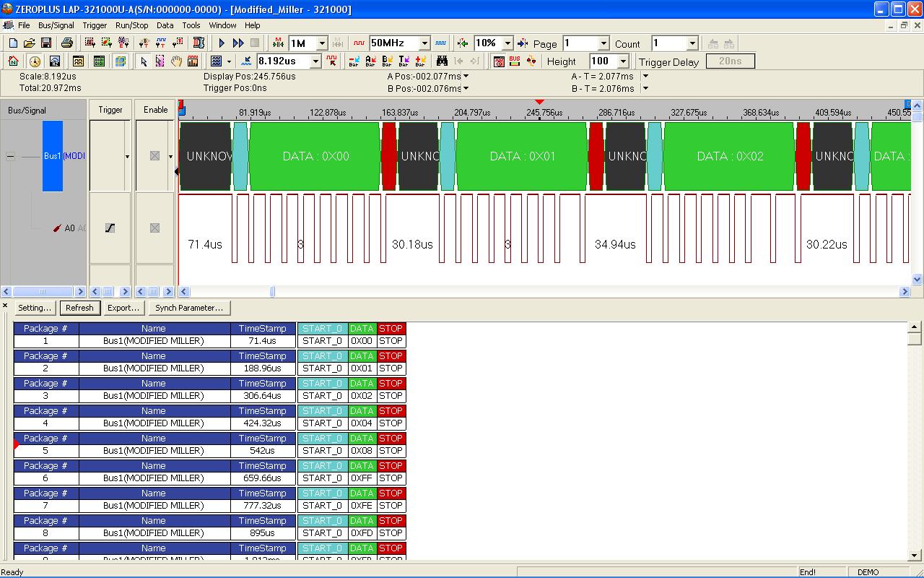Save the file with the floppy disk icon
The width and height of the screenshot is (924, 578).
46,43
